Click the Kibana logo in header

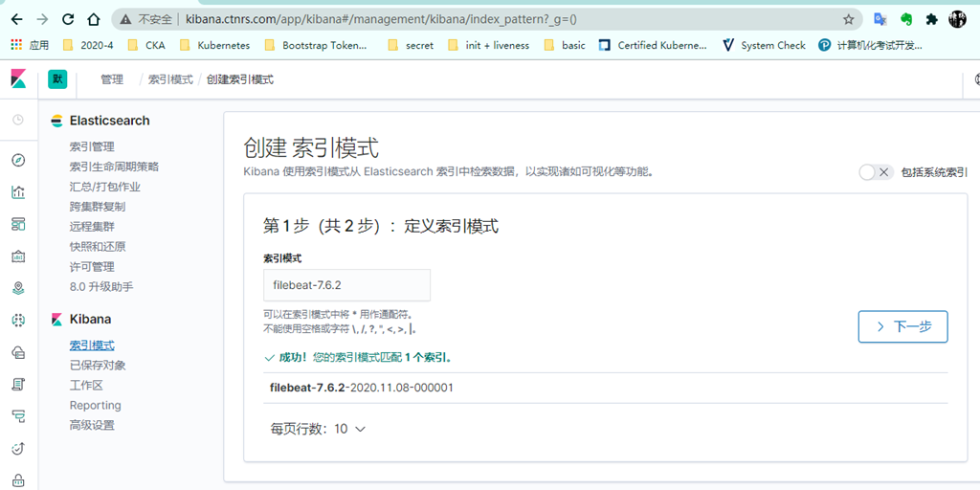point(19,79)
